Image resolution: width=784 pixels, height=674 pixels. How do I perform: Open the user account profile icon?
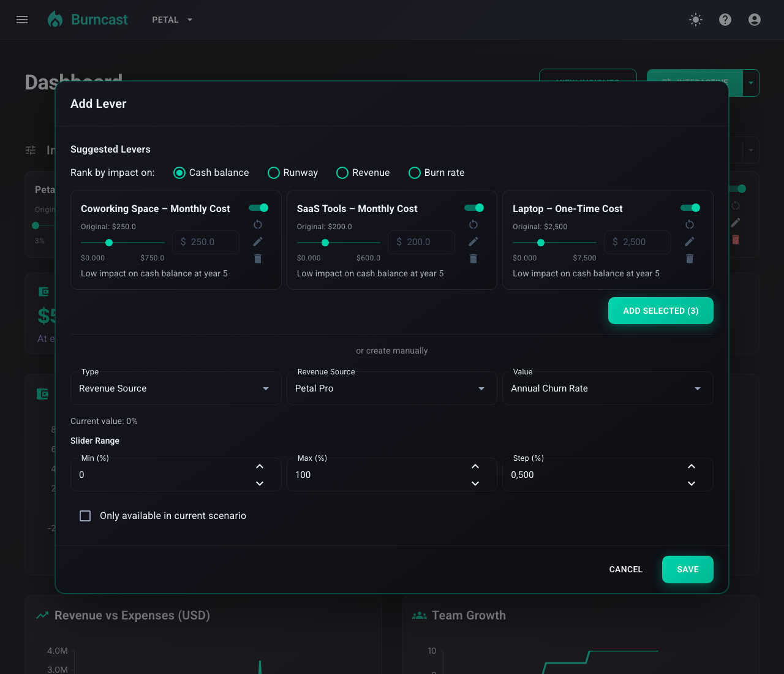(755, 20)
